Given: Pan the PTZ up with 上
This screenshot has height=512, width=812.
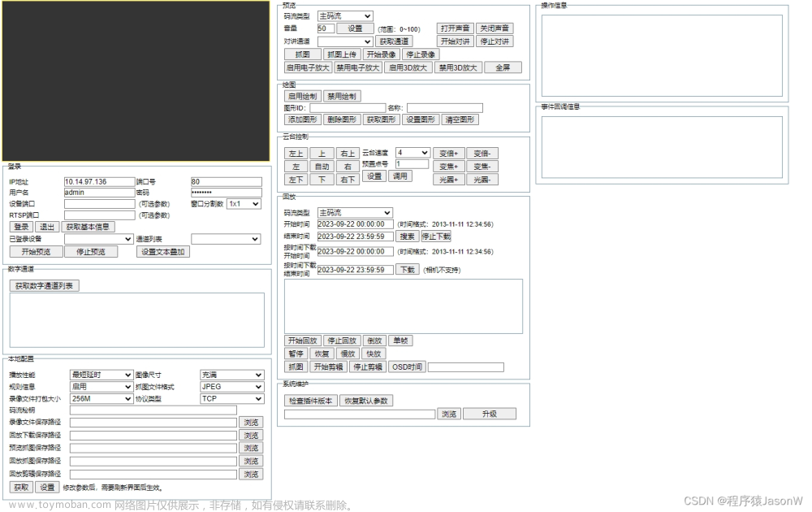Looking at the screenshot, I should coord(322,154).
